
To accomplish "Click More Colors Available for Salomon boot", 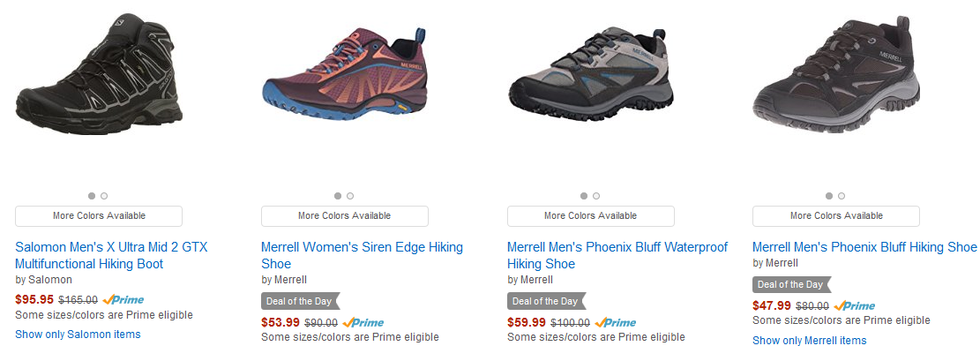I will point(99,216).
